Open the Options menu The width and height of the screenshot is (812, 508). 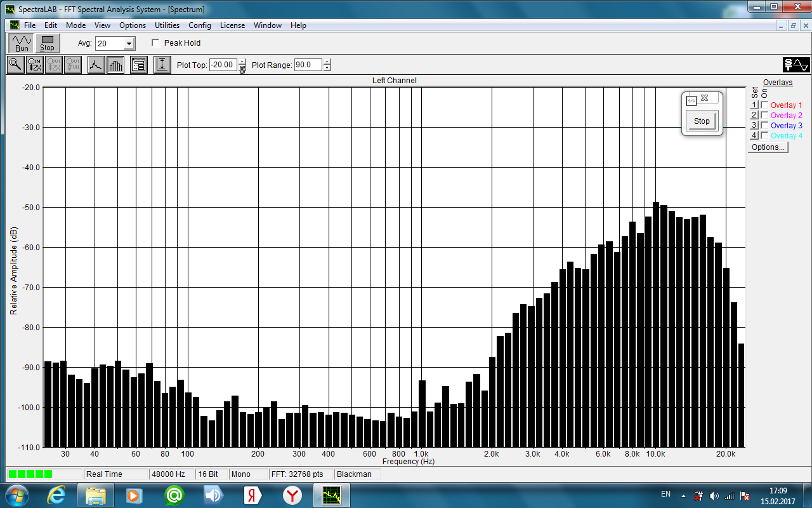coord(133,25)
